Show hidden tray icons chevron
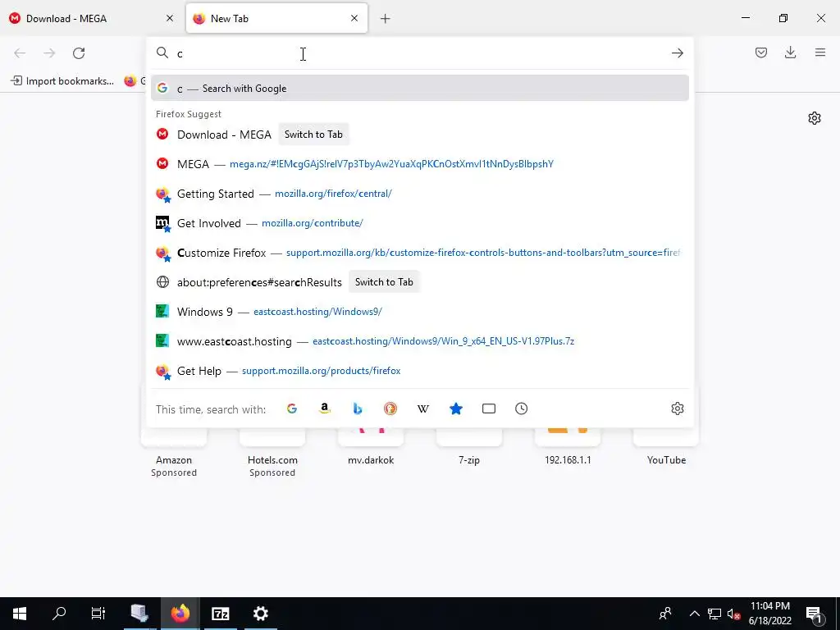The width and height of the screenshot is (840, 630). click(x=694, y=614)
